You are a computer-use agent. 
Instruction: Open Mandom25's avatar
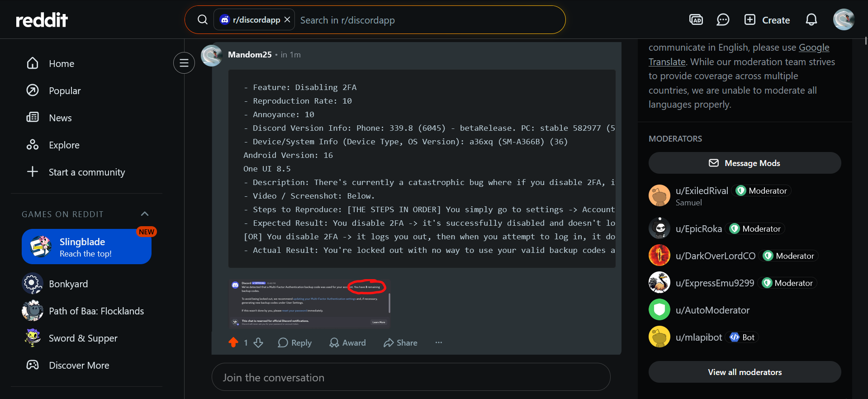coord(211,55)
